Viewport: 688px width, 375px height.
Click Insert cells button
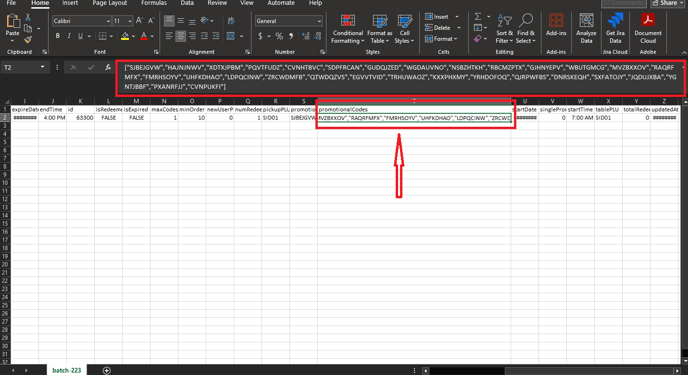[x=441, y=17]
